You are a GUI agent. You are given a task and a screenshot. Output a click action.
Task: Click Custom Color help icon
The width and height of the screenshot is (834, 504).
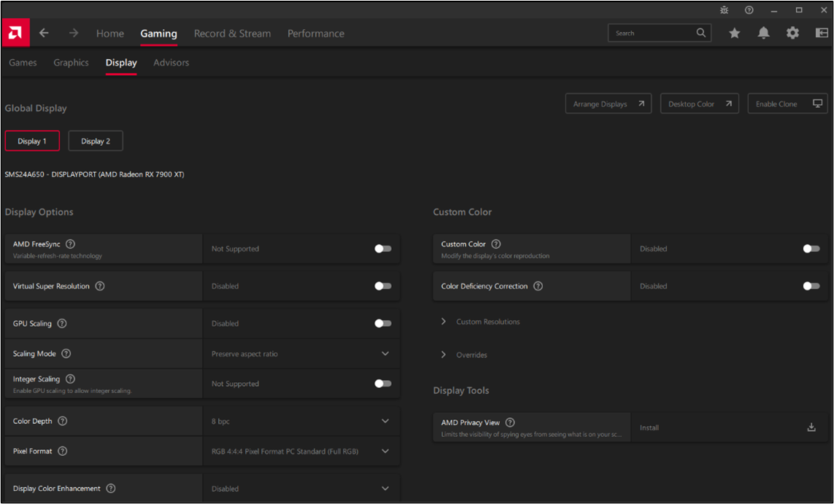[495, 244]
